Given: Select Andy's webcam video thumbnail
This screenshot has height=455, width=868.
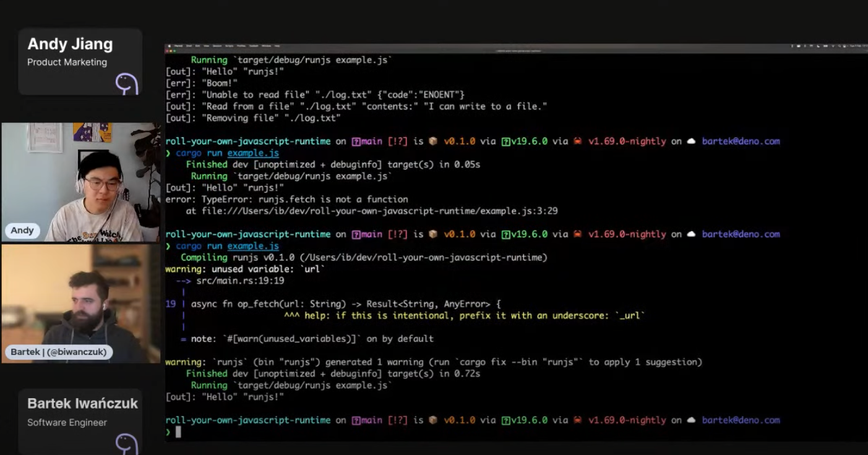Looking at the screenshot, I should point(80,181).
